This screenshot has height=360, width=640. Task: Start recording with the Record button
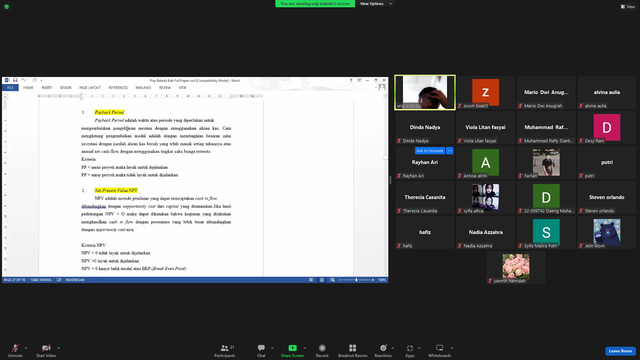322,350
